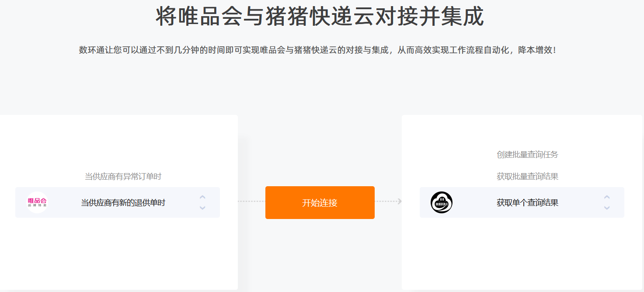Click down chevron beside 获取单个查询结果
The width and height of the screenshot is (644, 292).
[607, 208]
